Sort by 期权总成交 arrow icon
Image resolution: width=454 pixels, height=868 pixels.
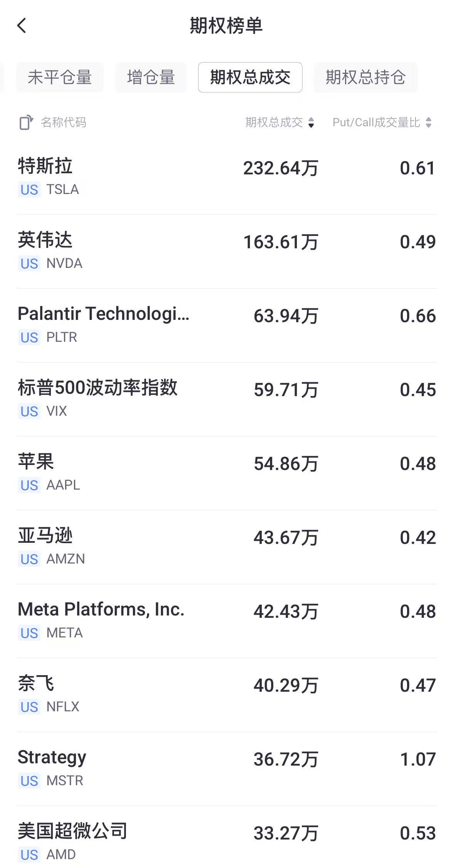(x=311, y=123)
